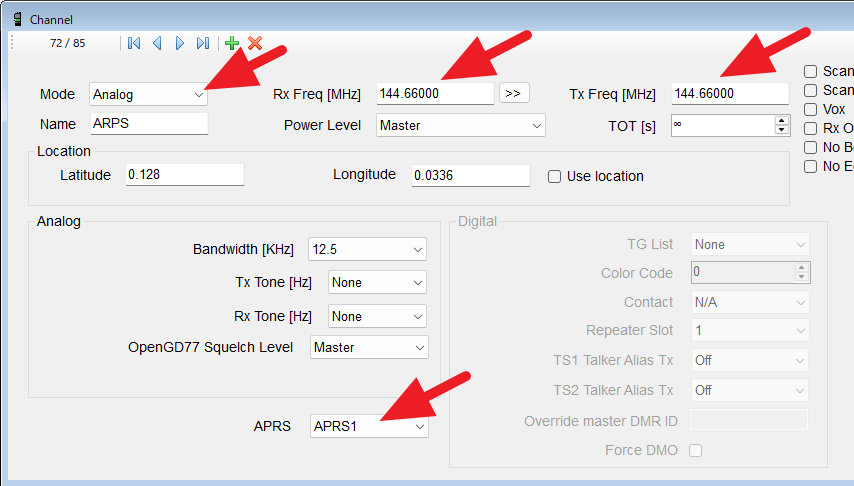Screen dimensions: 854x486
Task: Add a new channel with green plus
Action: (x=232, y=43)
